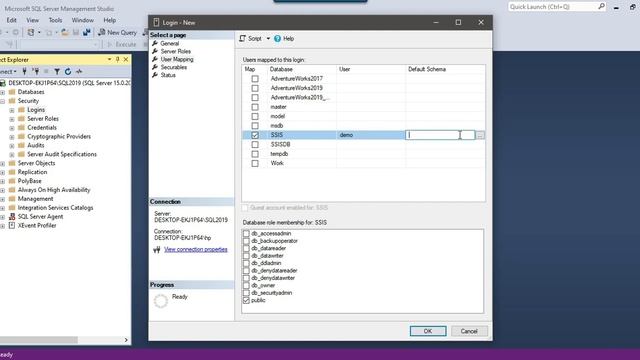
Task: Click the Quick Launch search box
Action: pyautogui.click(x=553, y=7)
